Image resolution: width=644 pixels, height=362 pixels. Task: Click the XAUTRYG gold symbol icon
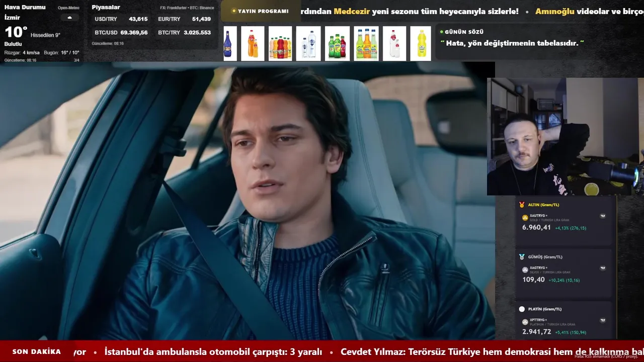[x=525, y=218]
